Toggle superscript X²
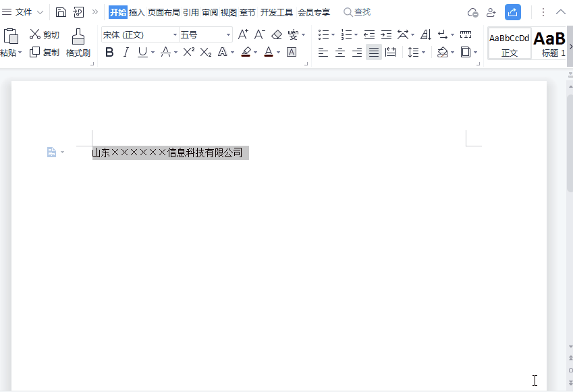 188,52
